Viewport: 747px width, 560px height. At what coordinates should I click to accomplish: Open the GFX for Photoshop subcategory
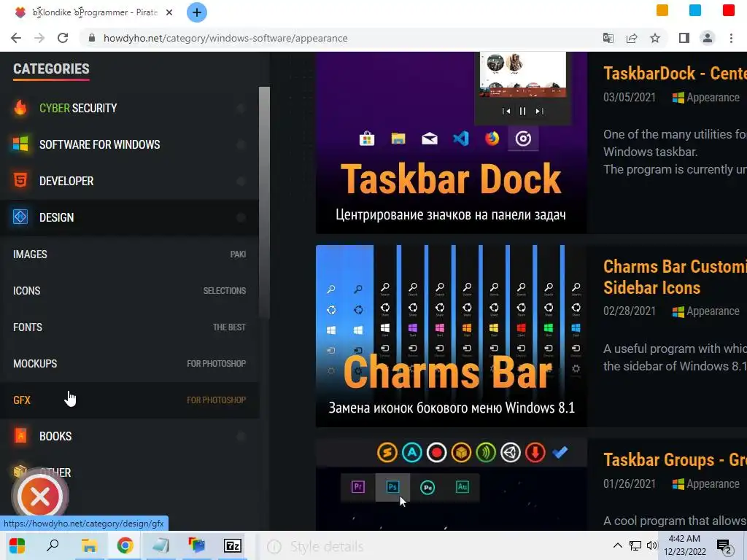pos(128,400)
